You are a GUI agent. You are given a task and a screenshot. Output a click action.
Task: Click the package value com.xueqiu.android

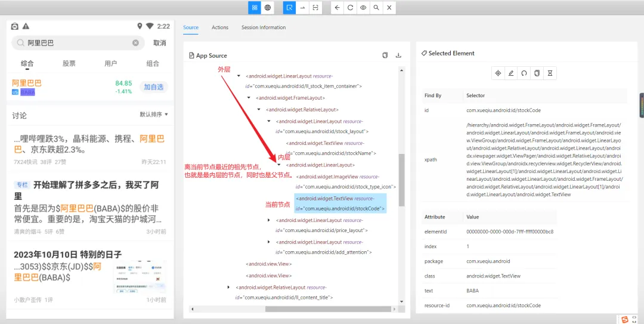click(x=488, y=261)
